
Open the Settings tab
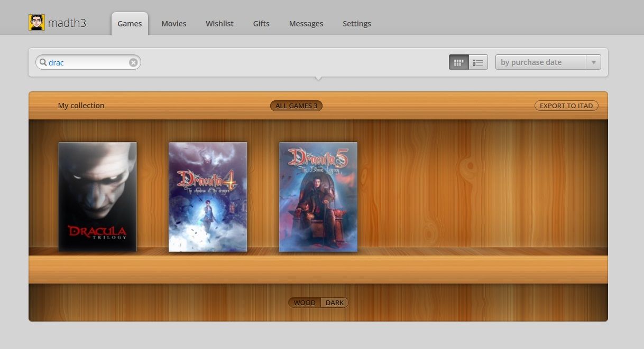tap(357, 24)
